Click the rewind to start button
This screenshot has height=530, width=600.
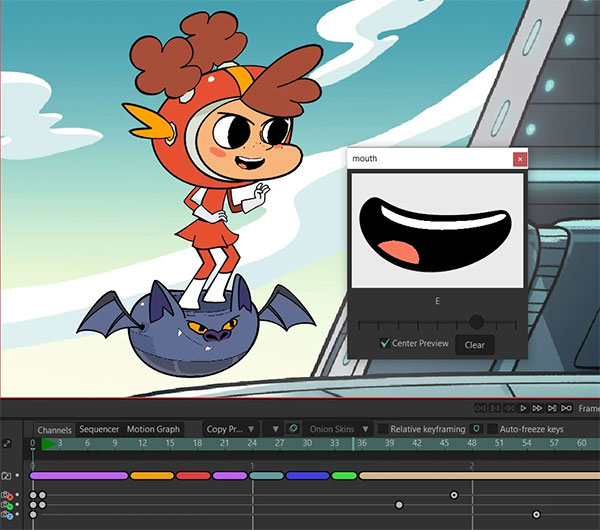point(480,408)
